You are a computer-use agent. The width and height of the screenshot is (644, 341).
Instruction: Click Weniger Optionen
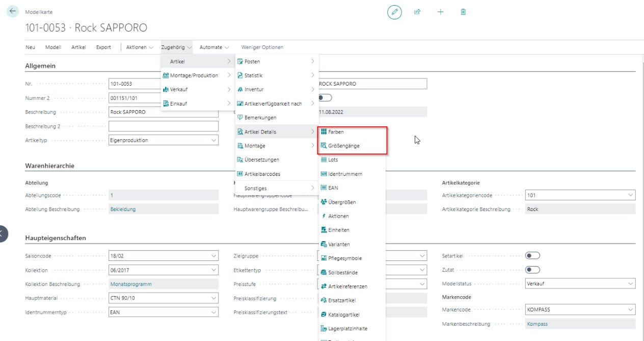pos(262,47)
